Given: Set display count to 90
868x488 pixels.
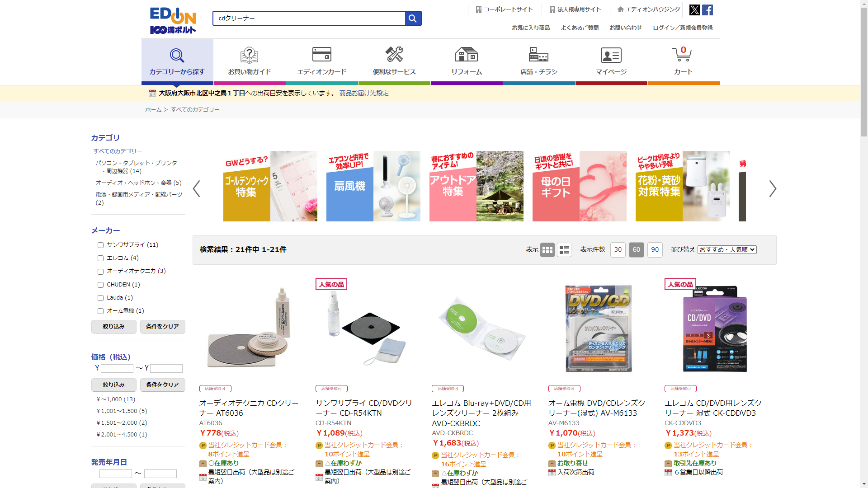Looking at the screenshot, I should pos(655,250).
